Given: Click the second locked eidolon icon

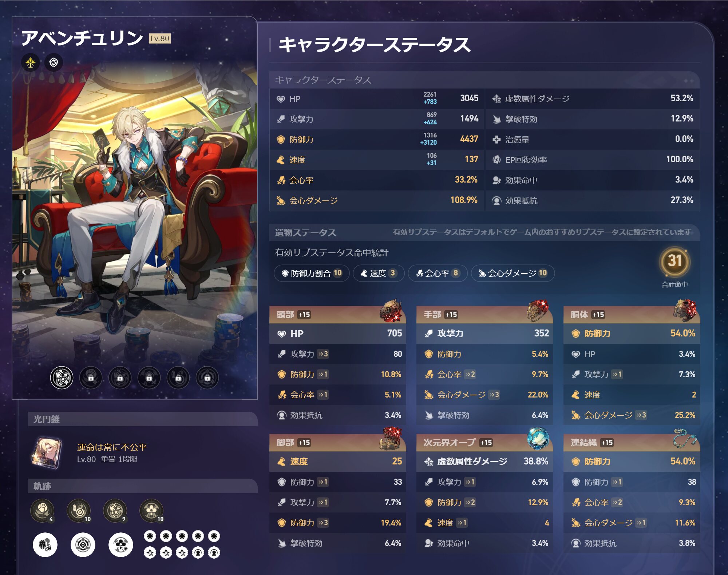Looking at the screenshot, I should point(120,378).
